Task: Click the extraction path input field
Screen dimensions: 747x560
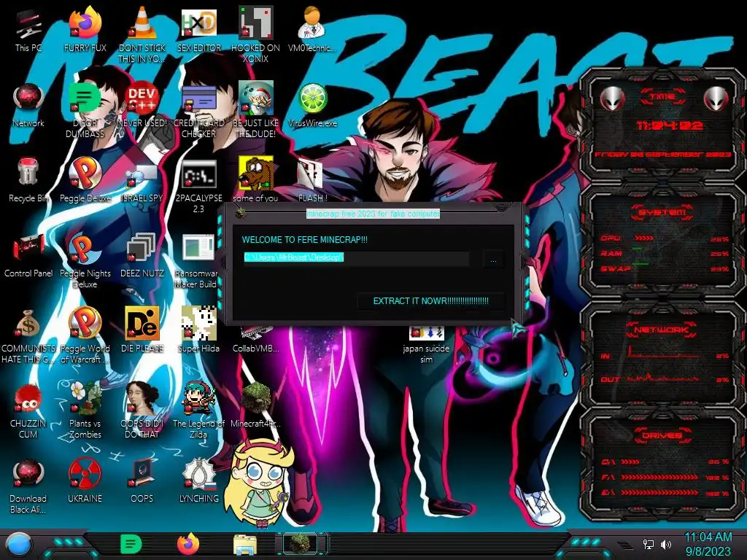Action: 356,257
